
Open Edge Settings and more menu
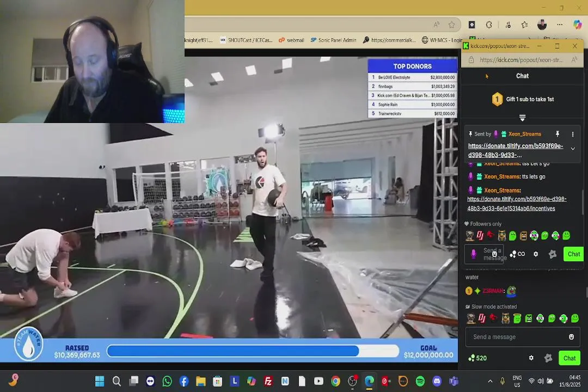click(x=560, y=24)
